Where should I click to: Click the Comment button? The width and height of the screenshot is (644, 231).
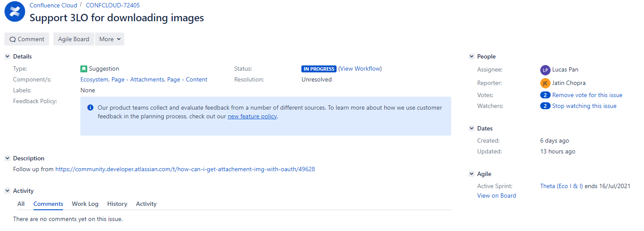click(x=27, y=39)
